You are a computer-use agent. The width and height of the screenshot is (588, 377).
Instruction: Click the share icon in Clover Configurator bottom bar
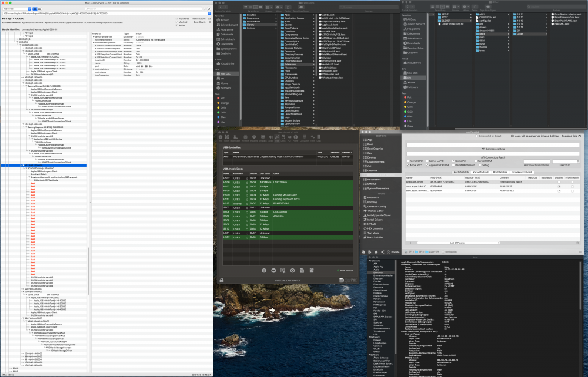383,252
